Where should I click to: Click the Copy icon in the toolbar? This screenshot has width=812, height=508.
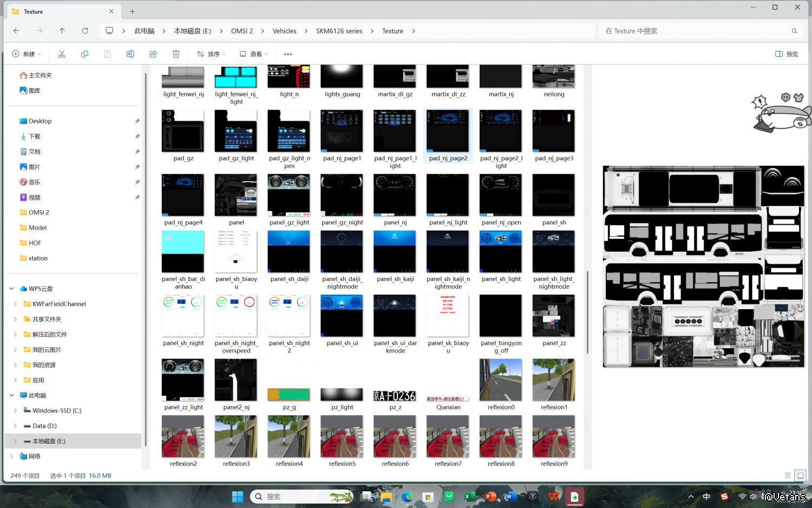(x=84, y=54)
